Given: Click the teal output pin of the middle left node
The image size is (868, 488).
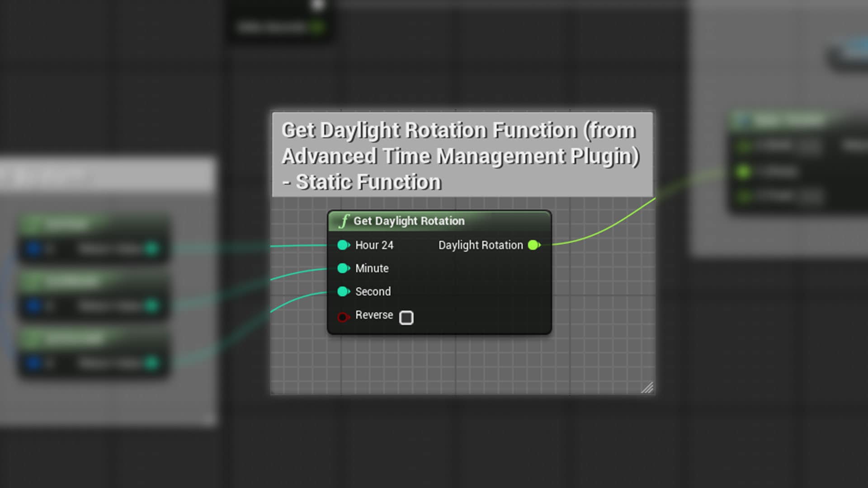Looking at the screenshot, I should (x=152, y=306).
